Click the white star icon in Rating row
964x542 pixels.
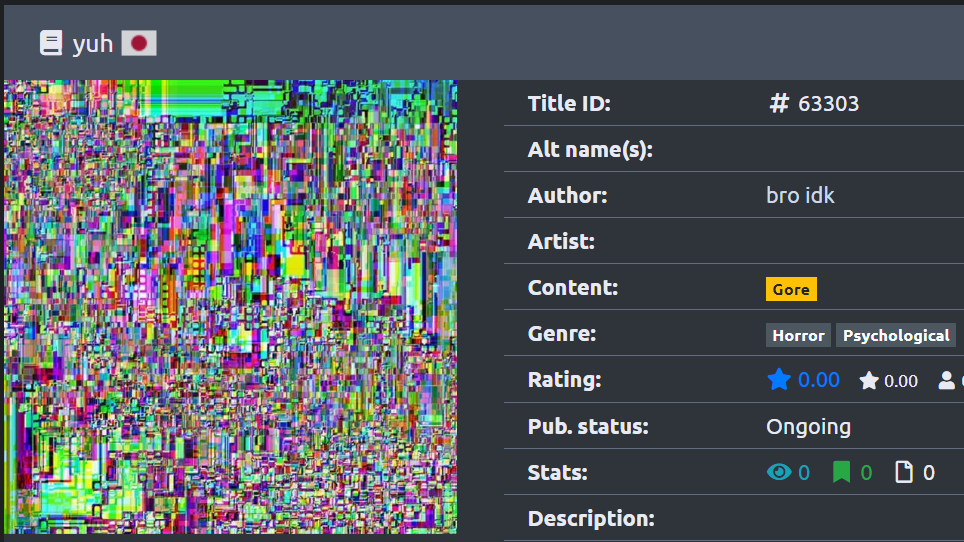(x=869, y=381)
